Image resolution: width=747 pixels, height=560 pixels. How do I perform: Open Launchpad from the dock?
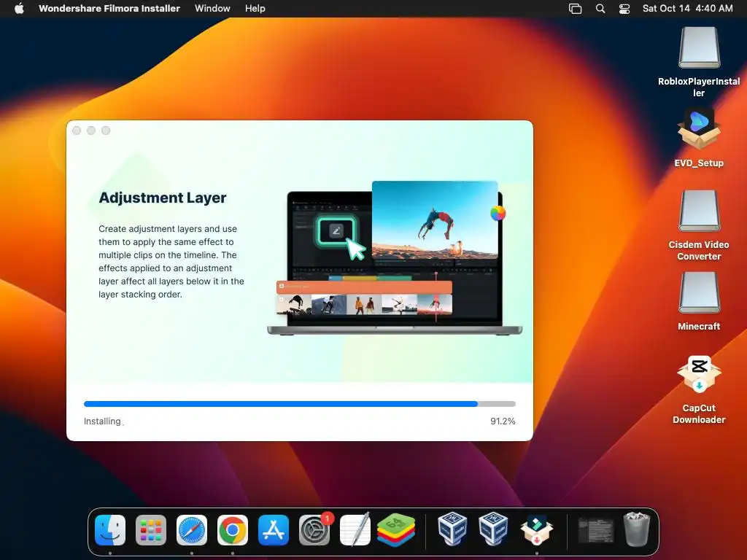point(151,530)
